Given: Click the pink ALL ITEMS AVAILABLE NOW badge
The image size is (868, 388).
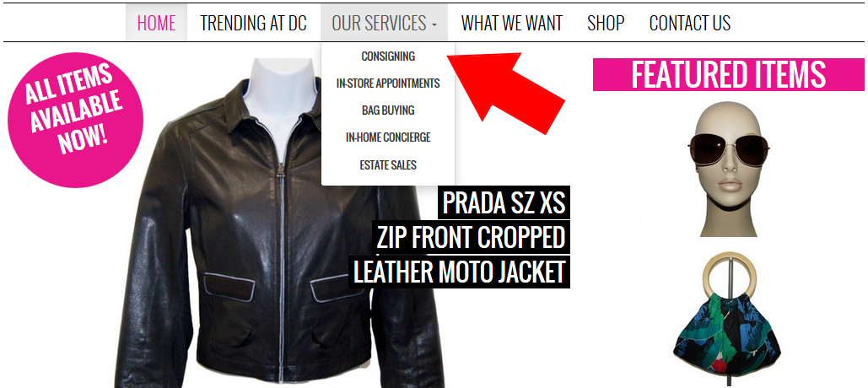Looking at the screenshot, I should 75,120.
